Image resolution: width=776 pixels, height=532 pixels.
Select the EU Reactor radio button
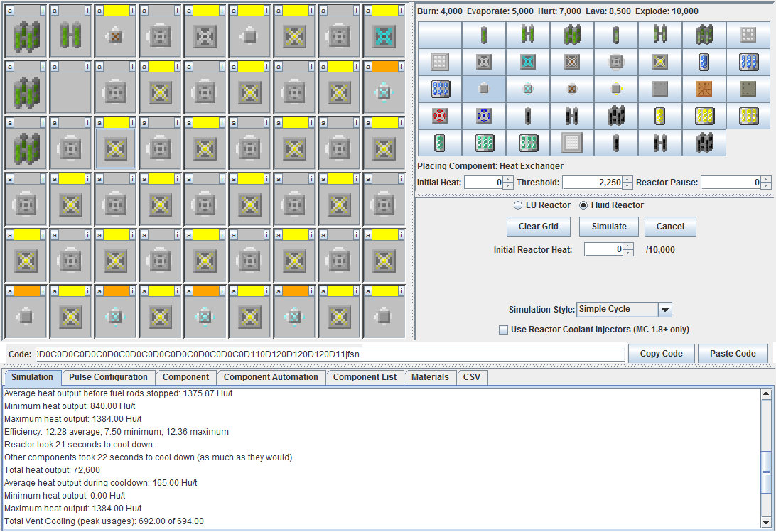518,205
